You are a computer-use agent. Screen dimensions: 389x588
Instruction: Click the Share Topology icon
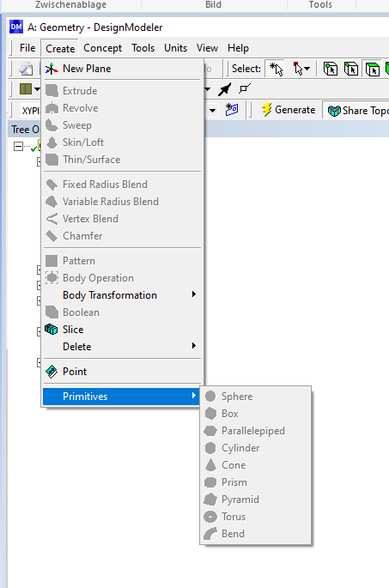[x=334, y=110]
